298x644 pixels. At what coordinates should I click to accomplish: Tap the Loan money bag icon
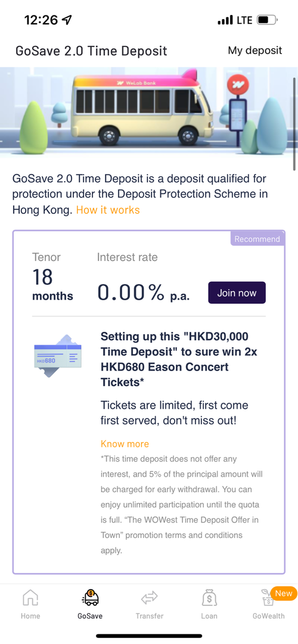click(x=209, y=598)
